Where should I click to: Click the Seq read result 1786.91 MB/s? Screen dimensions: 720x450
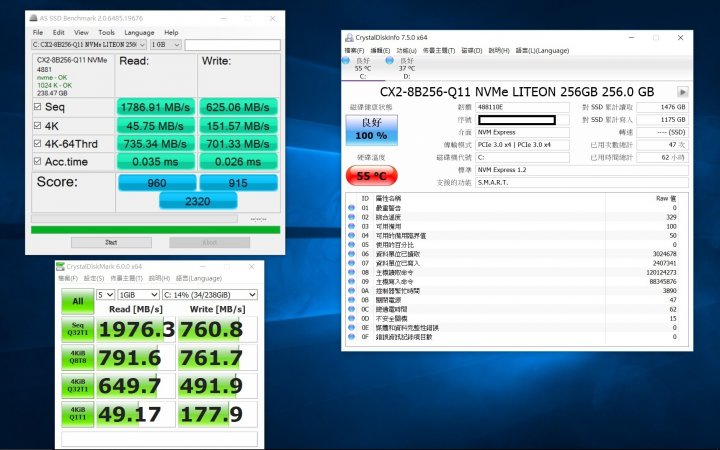tap(156, 107)
